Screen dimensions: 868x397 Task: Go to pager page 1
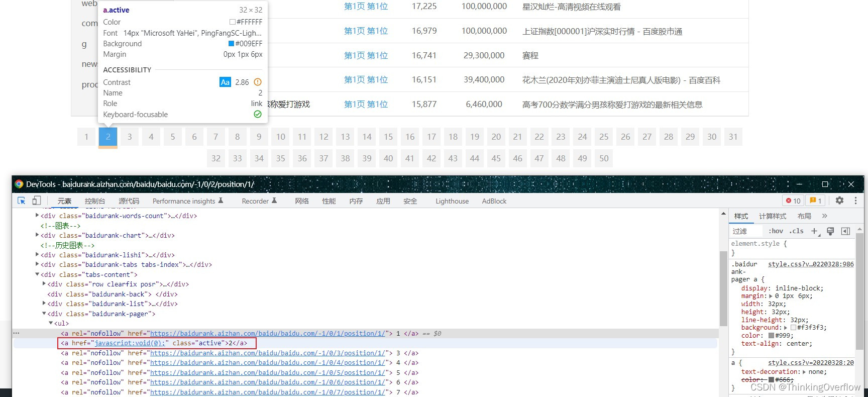86,137
